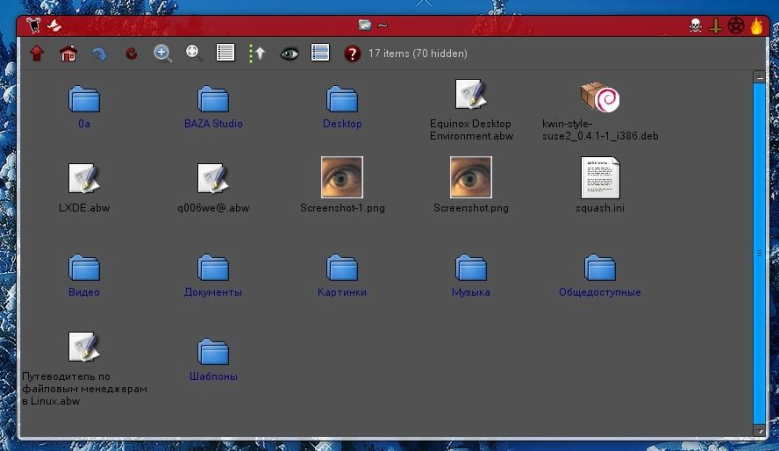The width and height of the screenshot is (779, 451).
Task: Click the blue curved arrow toolbar icon
Action: click(x=99, y=54)
